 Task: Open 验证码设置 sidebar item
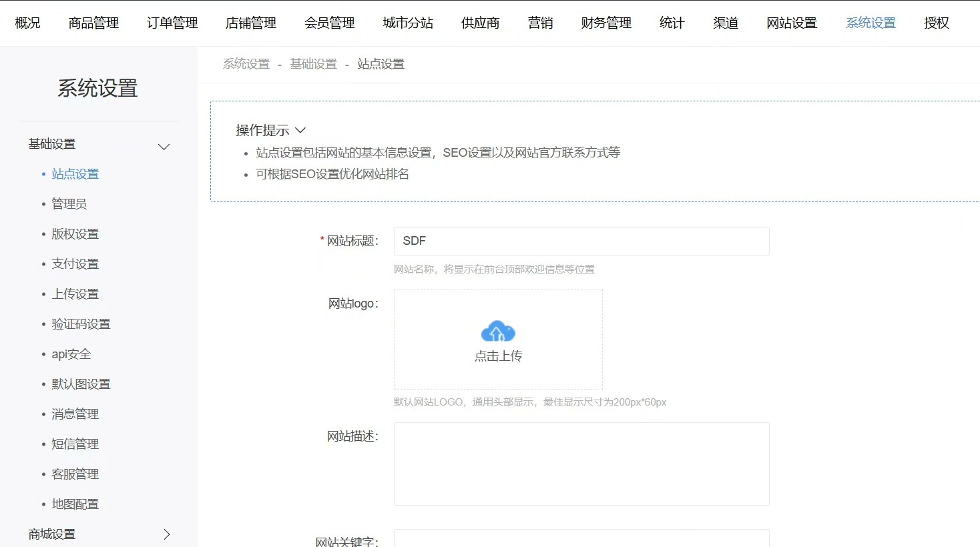pyautogui.click(x=81, y=324)
